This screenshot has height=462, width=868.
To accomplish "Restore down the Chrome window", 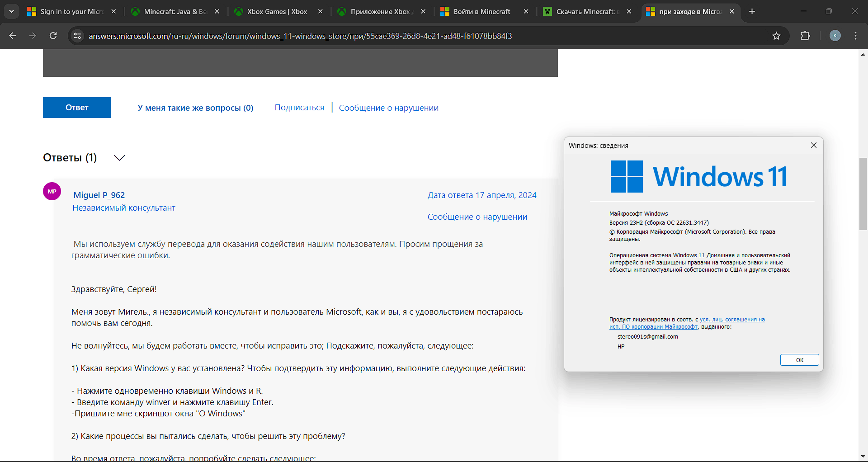I will tap(829, 11).
